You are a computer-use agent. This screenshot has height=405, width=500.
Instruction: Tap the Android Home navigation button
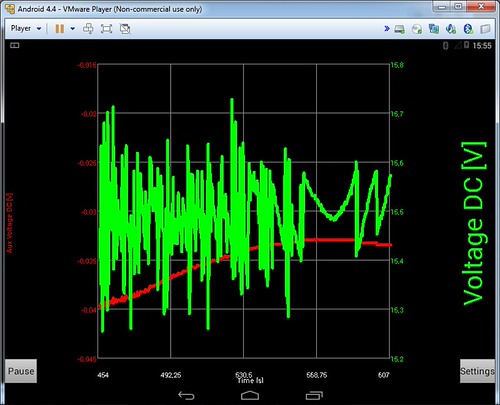tap(250, 396)
